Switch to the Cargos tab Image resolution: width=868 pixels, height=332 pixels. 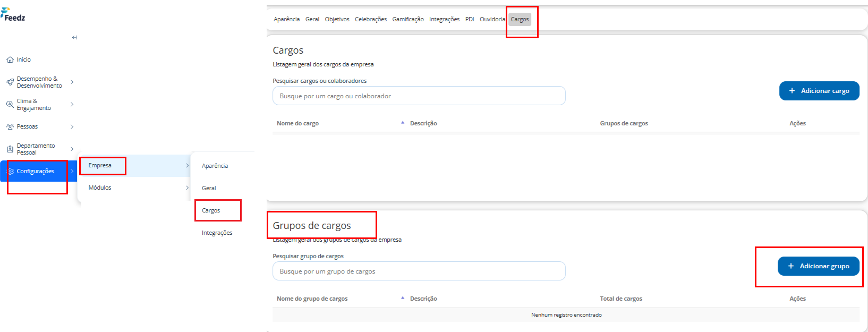[520, 19]
